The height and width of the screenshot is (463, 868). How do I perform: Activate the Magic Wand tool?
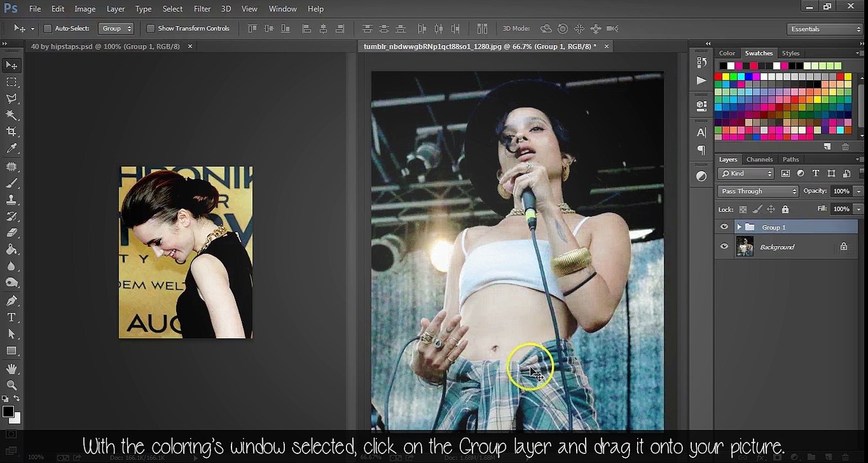click(x=12, y=115)
